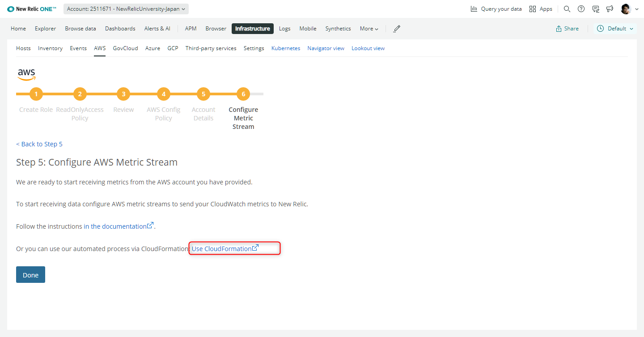Open Logs nav item
The image size is (644, 337).
coord(285,29)
